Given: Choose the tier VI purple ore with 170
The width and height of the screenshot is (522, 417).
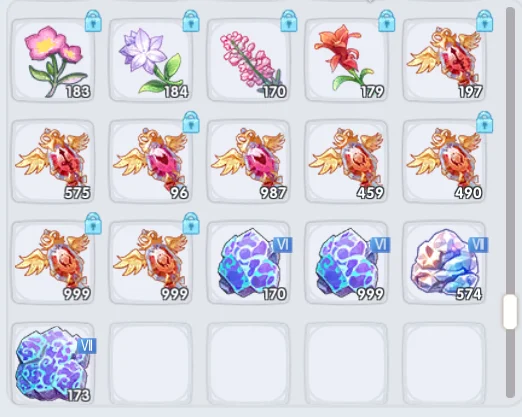Looking at the screenshot, I should tap(248, 263).
